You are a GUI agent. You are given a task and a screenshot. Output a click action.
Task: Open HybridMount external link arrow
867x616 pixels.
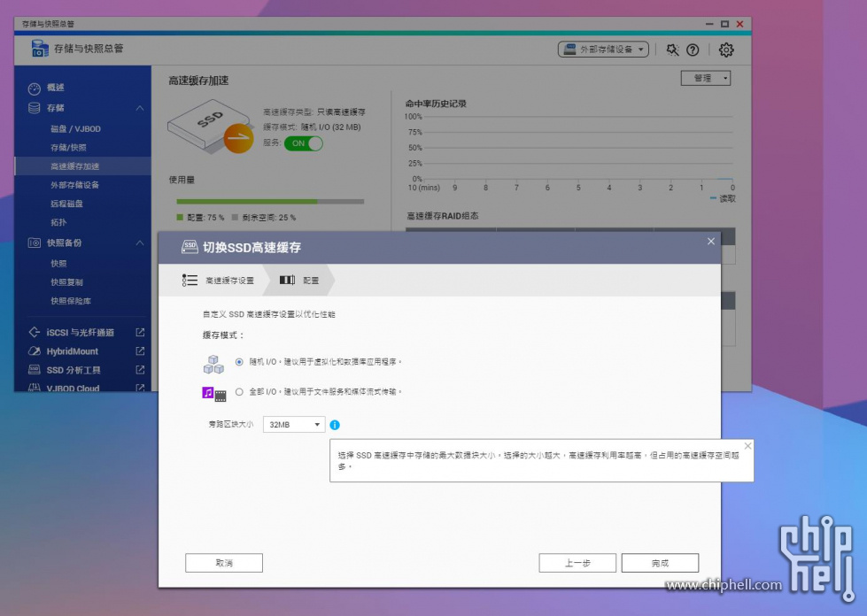140,350
